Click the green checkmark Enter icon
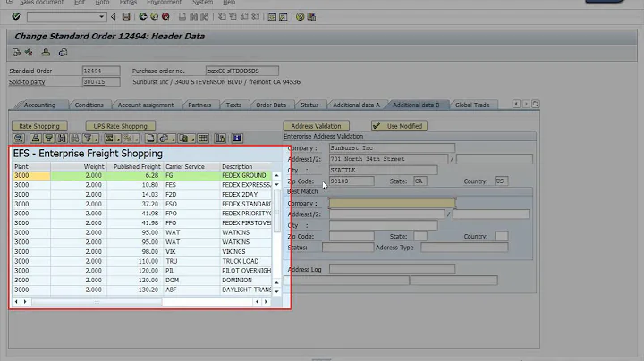The height and width of the screenshot is (361, 644). tap(15, 16)
